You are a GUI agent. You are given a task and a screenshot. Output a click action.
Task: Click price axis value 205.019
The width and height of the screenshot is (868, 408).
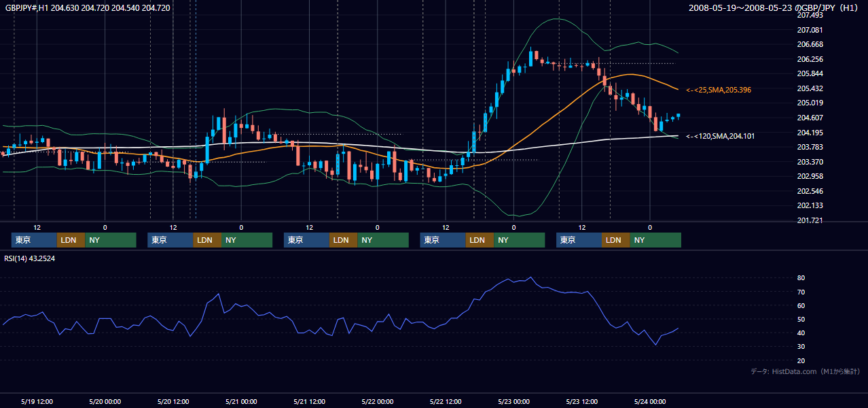810,103
